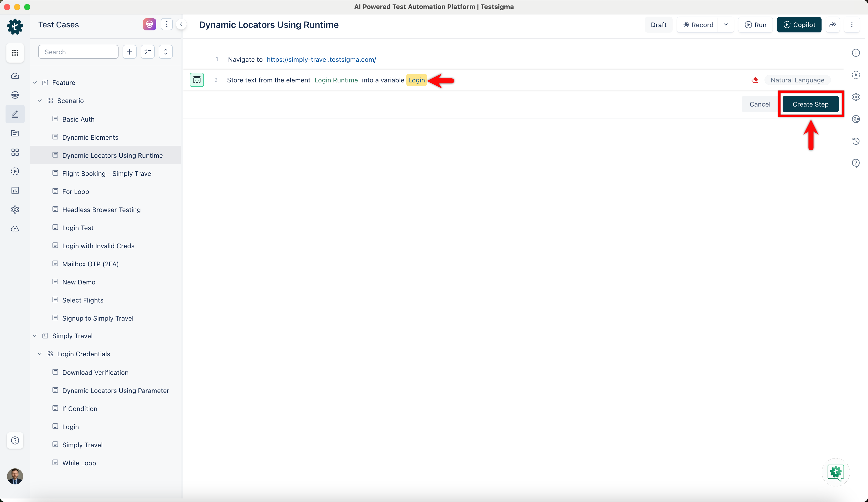The image size is (868, 502).
Task: Focus the test case Search field
Action: click(78, 52)
